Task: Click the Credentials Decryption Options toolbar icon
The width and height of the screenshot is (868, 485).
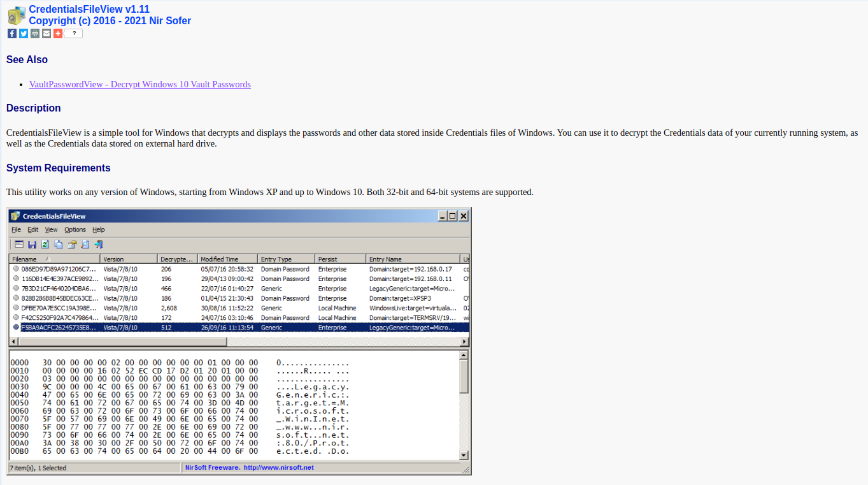Action: (19, 244)
